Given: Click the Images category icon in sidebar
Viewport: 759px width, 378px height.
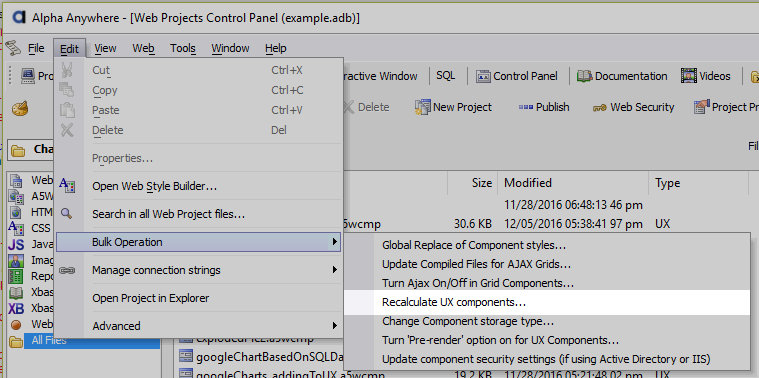Looking at the screenshot, I should point(16,260).
